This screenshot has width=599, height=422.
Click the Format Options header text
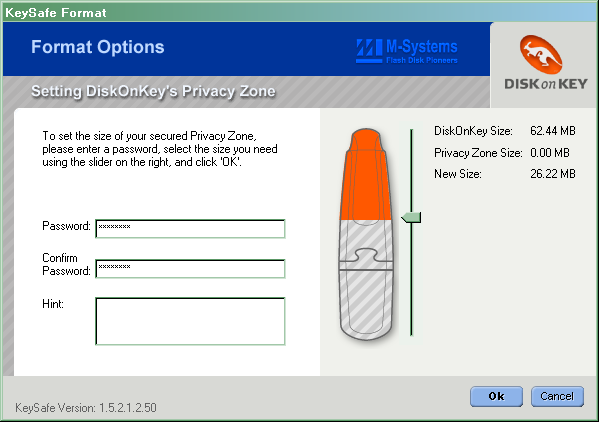tap(98, 47)
